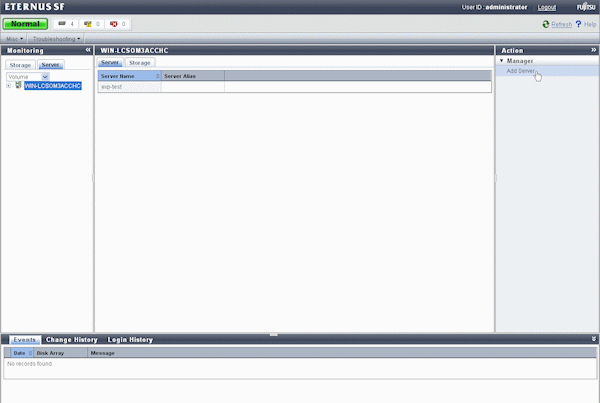Select the esp-test server row
This screenshot has height=403, width=600.
click(x=295, y=87)
